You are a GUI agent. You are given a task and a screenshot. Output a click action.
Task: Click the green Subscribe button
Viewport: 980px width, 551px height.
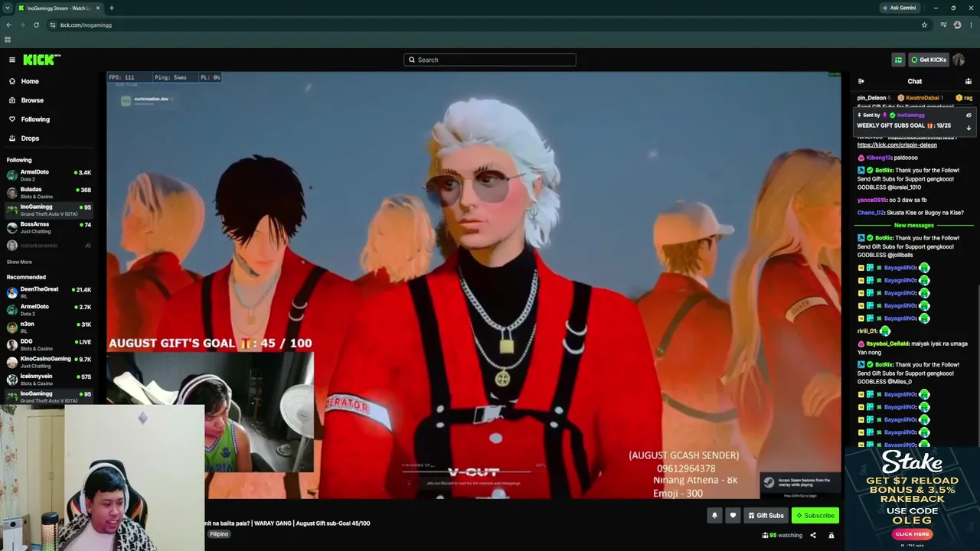(x=815, y=515)
